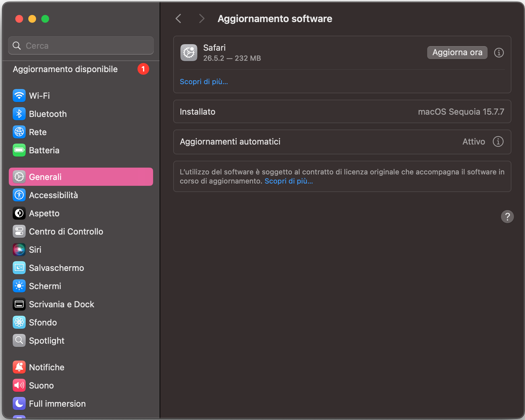The width and height of the screenshot is (525, 420).
Task: Show info for Aggiornamenti automatici
Action: (x=498, y=142)
